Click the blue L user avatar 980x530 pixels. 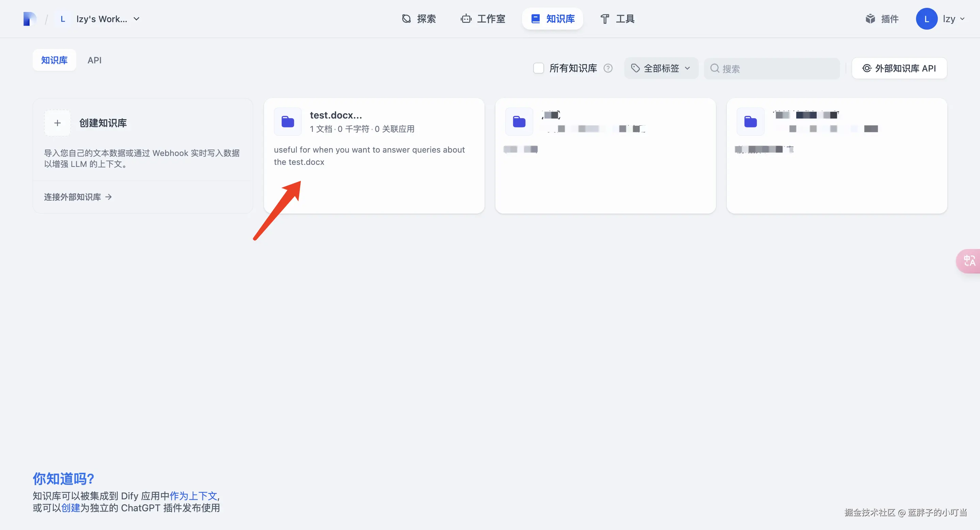926,19
